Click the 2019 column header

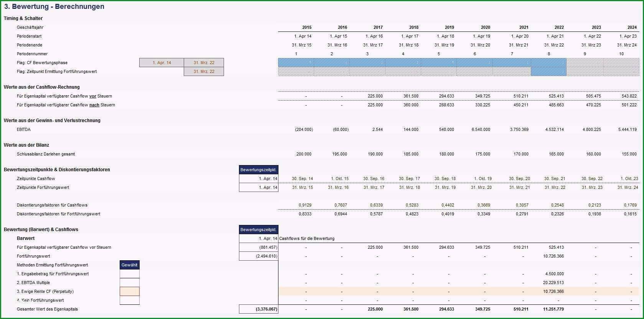[450, 27]
